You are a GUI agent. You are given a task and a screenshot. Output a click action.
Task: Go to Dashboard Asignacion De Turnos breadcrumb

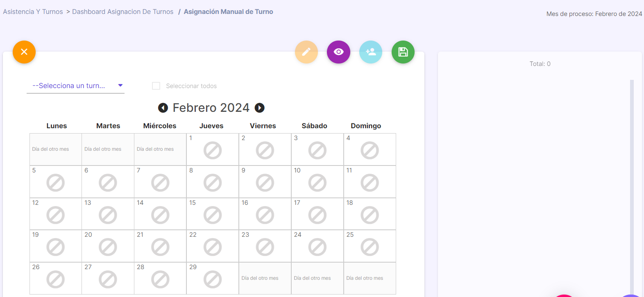pos(123,12)
